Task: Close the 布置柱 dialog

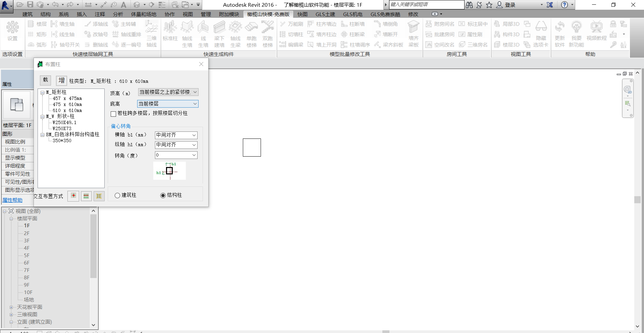Action: (201, 64)
